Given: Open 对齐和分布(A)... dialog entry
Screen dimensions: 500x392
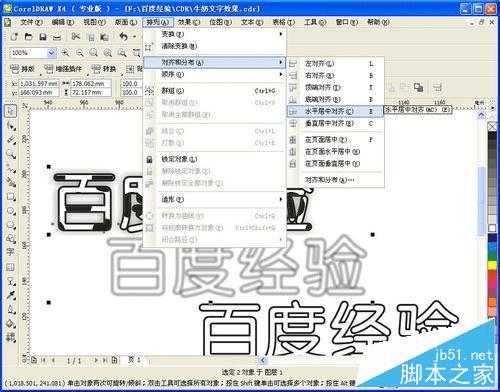Looking at the screenshot, I should (x=335, y=180).
